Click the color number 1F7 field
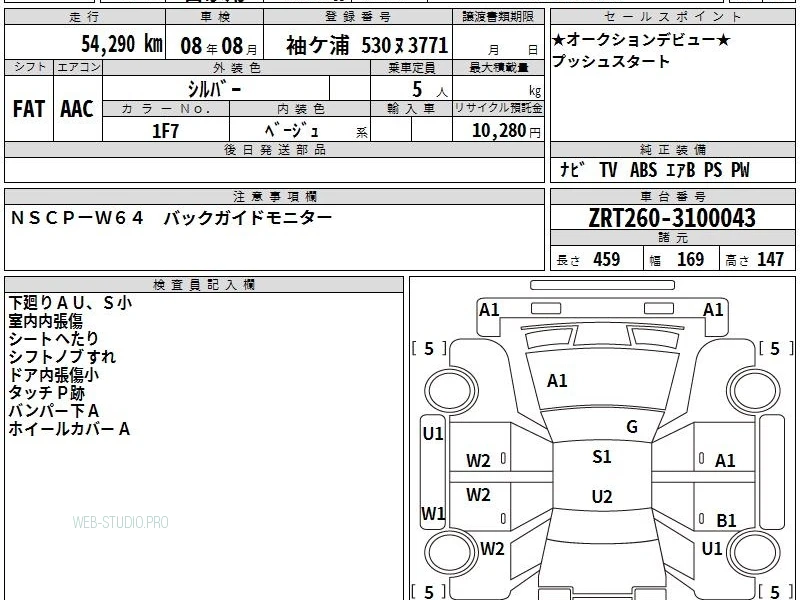The width and height of the screenshot is (800, 600). tap(166, 131)
